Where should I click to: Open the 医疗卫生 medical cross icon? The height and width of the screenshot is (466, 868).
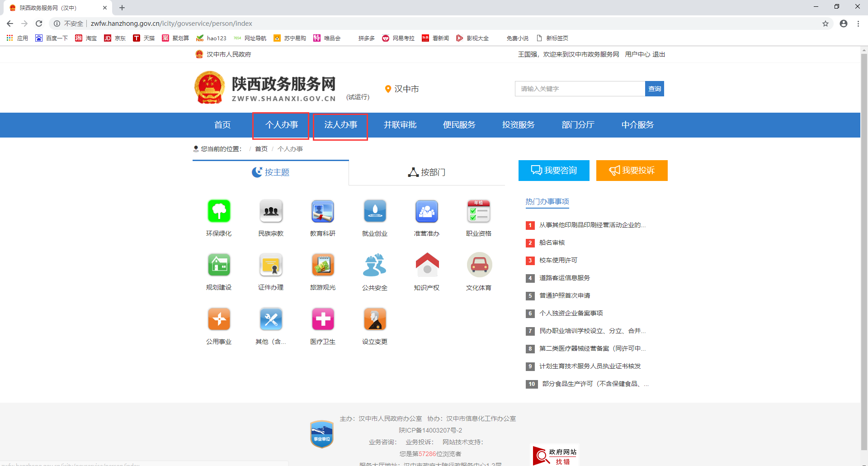pyautogui.click(x=323, y=319)
